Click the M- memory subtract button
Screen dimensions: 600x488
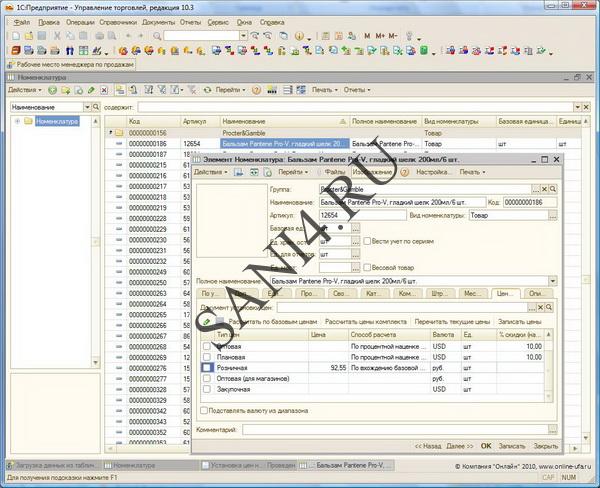tap(393, 36)
